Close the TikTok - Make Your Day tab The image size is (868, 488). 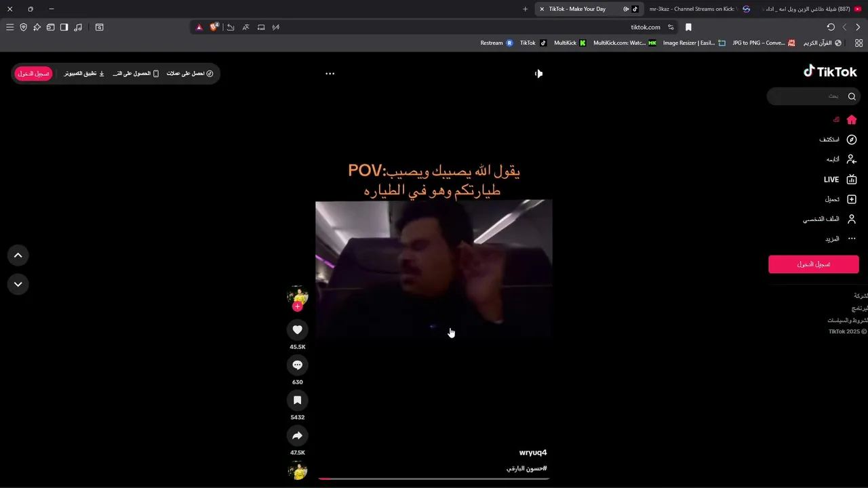[x=542, y=9]
